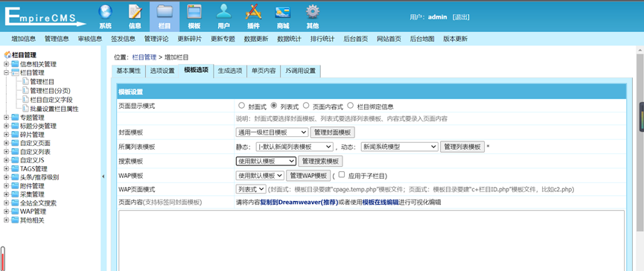Open the 动态 新闻系统模型 dropdown
The height and width of the screenshot is (271, 644).
click(x=400, y=147)
